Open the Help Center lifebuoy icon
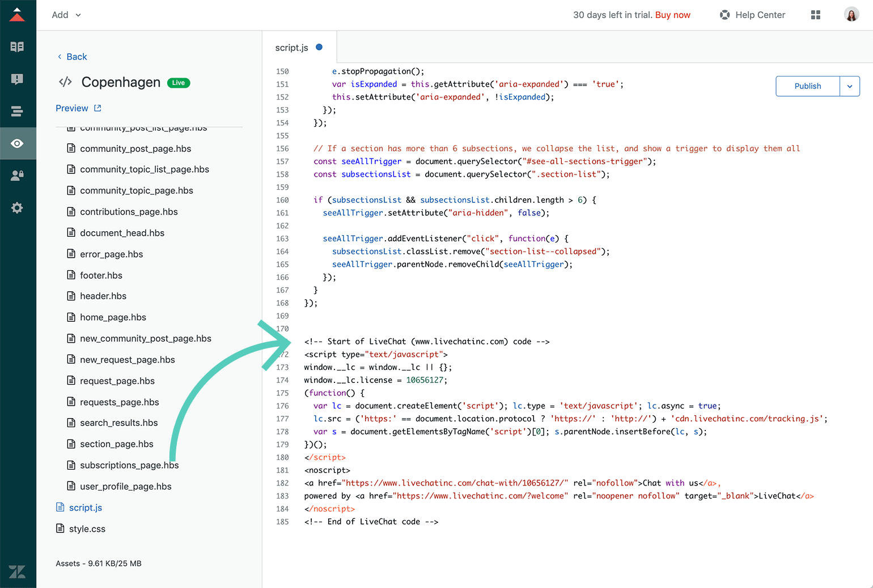 724,15
